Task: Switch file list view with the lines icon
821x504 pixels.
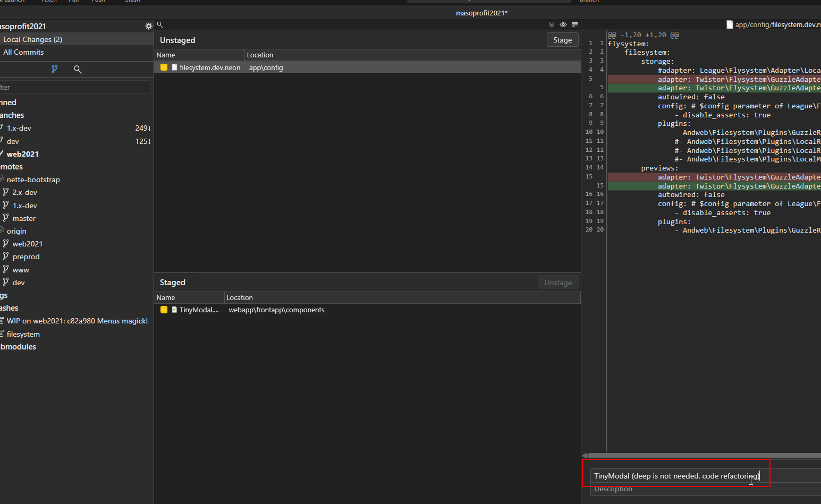Action: (575, 24)
